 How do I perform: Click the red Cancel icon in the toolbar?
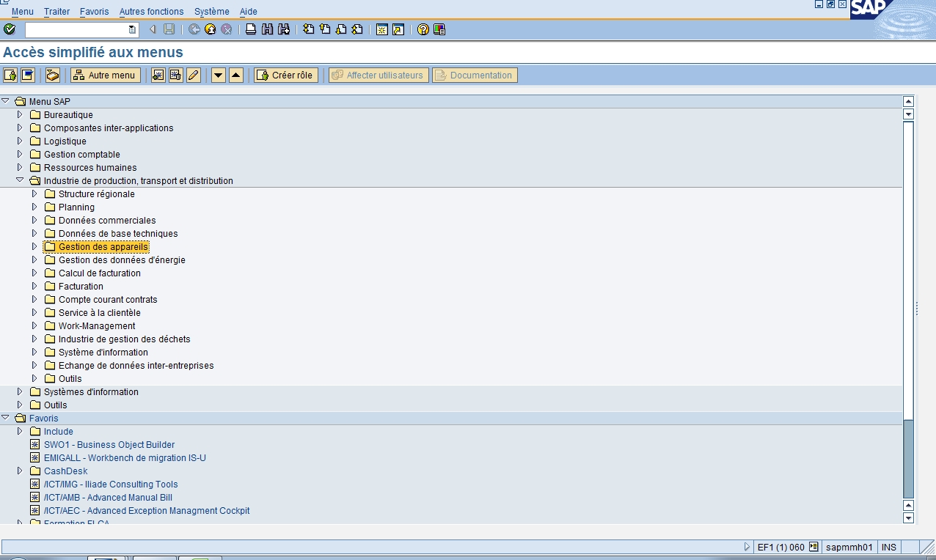[227, 29]
